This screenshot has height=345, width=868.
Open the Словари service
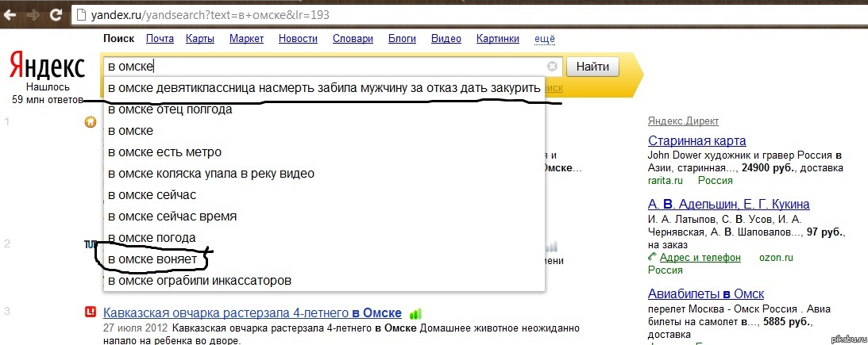pyautogui.click(x=353, y=39)
